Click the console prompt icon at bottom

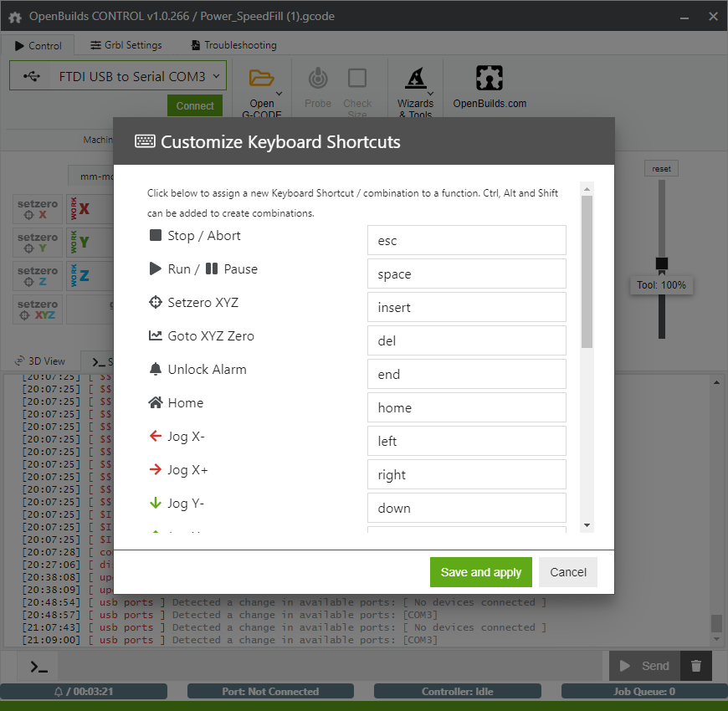point(38,667)
